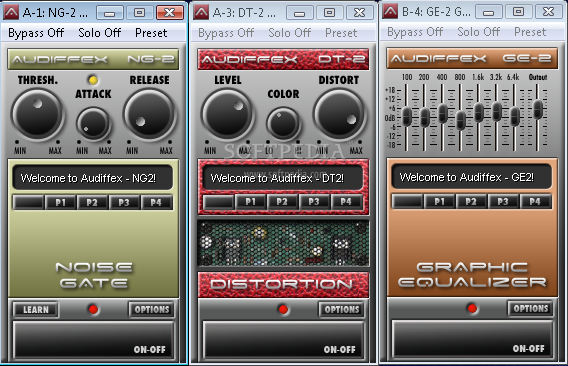Toggle Bypass Off in NG-2 window
The image size is (568, 366).
pyautogui.click(x=36, y=33)
